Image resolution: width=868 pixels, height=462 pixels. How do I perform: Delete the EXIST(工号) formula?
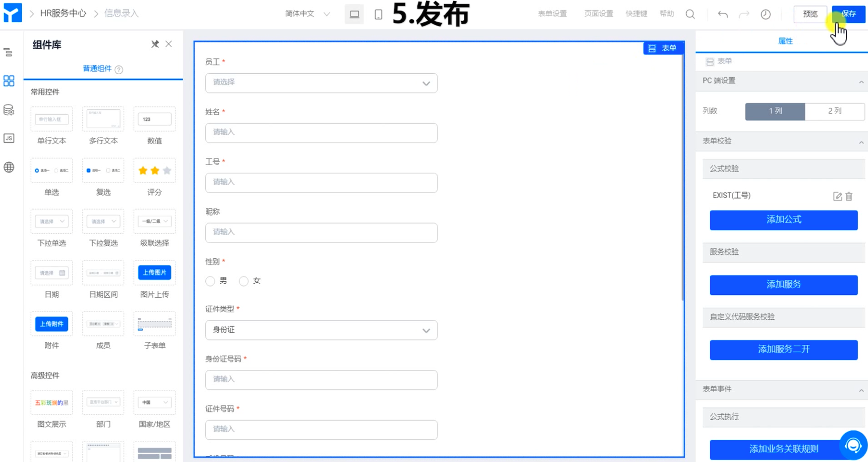(x=849, y=196)
